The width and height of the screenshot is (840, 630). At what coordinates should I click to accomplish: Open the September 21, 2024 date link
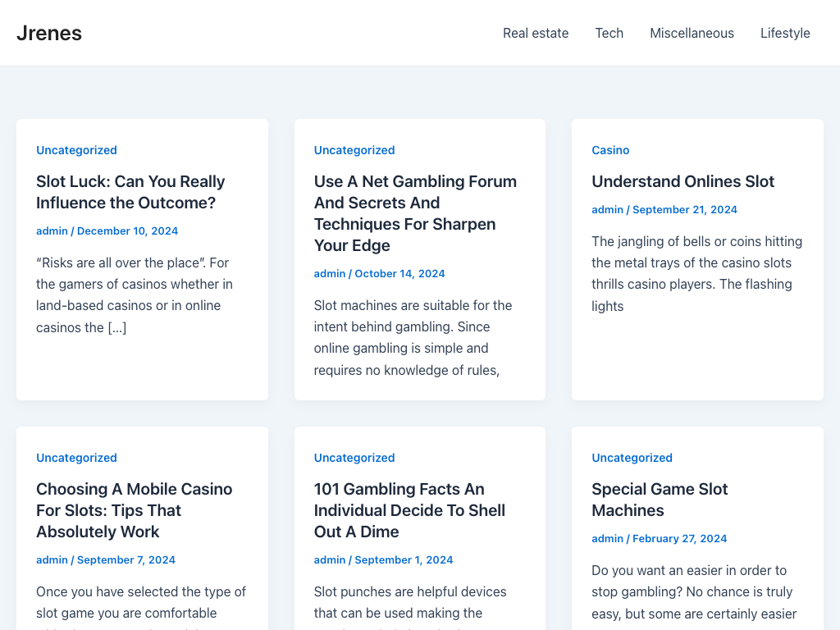coord(684,209)
